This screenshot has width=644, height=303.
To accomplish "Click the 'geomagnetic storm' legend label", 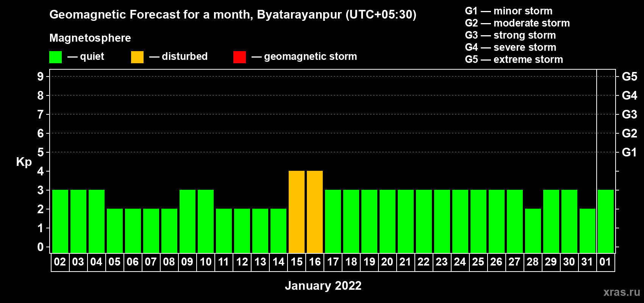I will pos(311,56).
